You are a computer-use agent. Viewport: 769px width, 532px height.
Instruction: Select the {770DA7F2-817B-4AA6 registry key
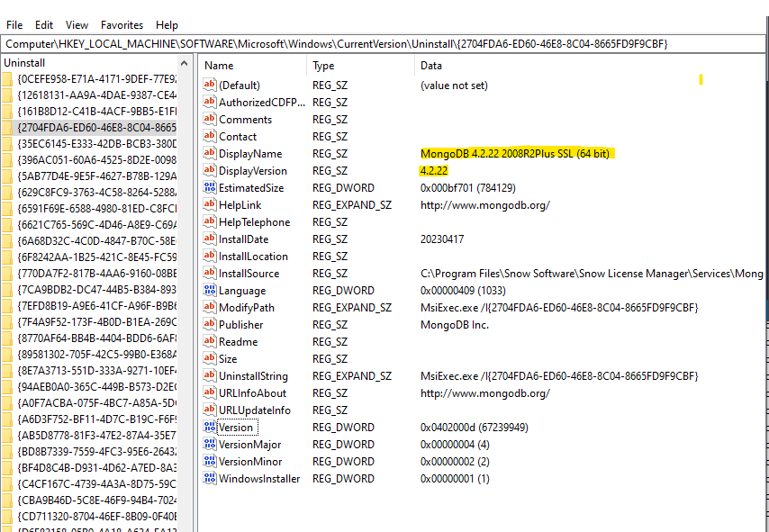(x=96, y=274)
